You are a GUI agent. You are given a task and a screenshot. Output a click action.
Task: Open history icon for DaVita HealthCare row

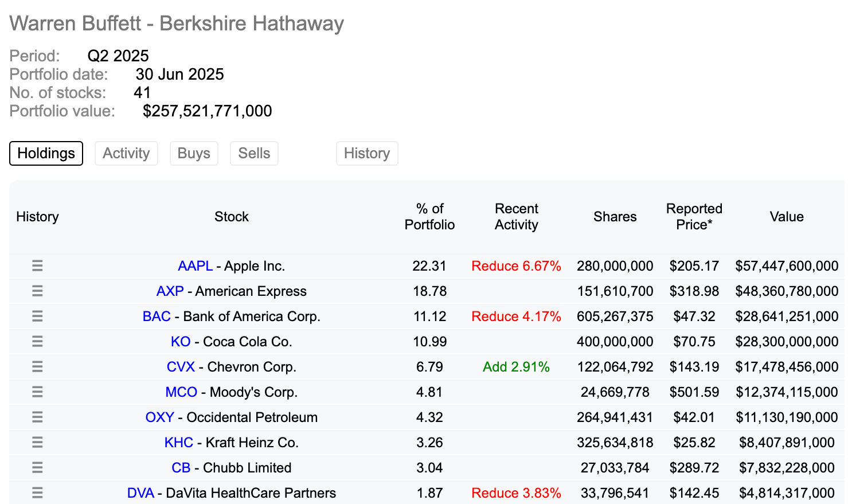click(37, 493)
